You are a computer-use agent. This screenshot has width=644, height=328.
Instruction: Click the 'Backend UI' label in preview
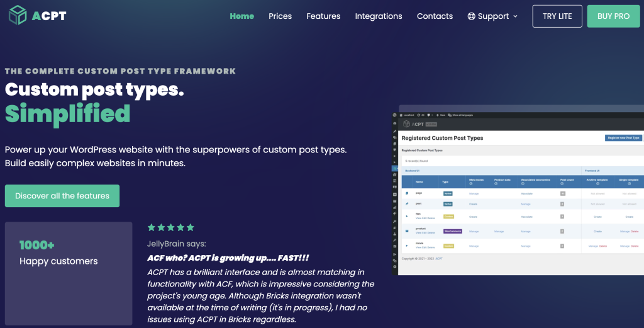point(413,171)
